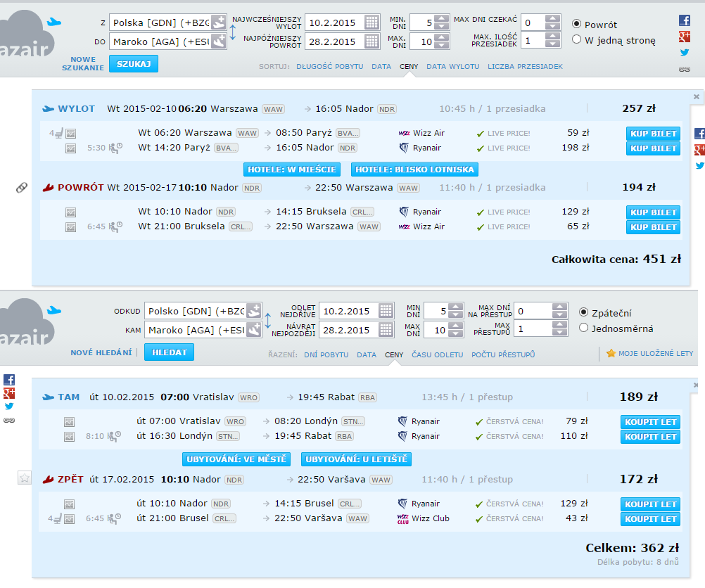
Task: Save Czech result with star icon
Action: point(25,478)
